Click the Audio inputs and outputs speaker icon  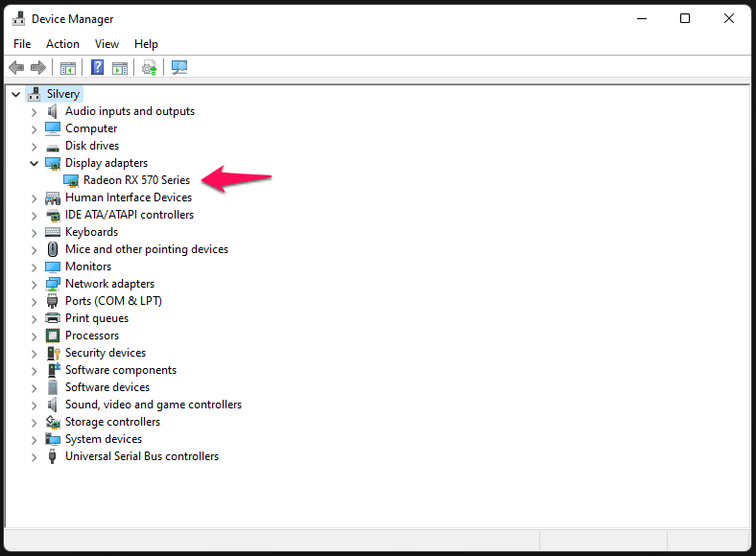pyautogui.click(x=53, y=111)
